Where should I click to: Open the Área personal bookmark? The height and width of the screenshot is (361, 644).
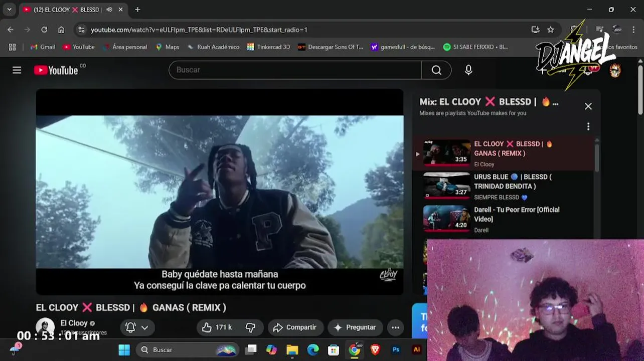click(x=124, y=47)
